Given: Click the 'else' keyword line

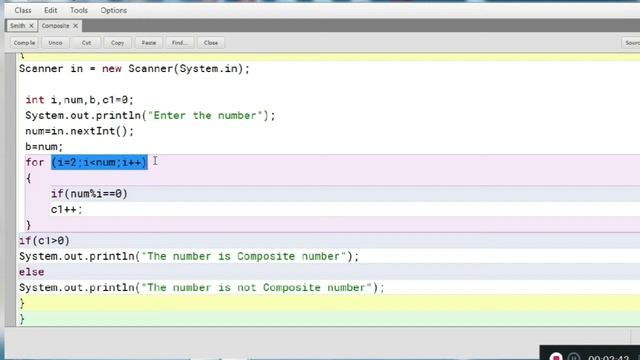Looking at the screenshot, I should (x=31, y=272).
